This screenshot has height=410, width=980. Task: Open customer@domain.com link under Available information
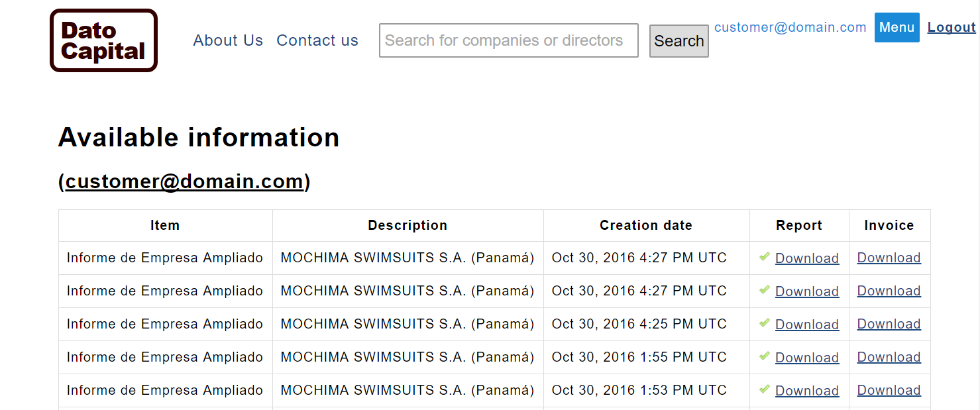coord(184,181)
